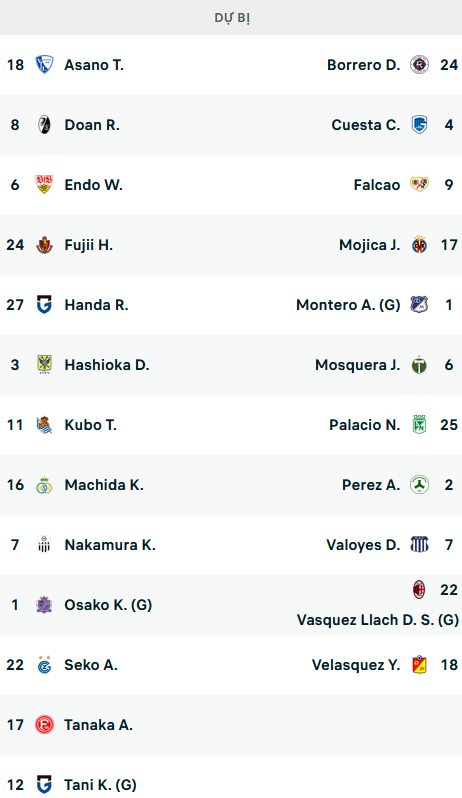Select Valoyes D. from substitutes list
Screen dimensions: 462x798
tap(363, 545)
